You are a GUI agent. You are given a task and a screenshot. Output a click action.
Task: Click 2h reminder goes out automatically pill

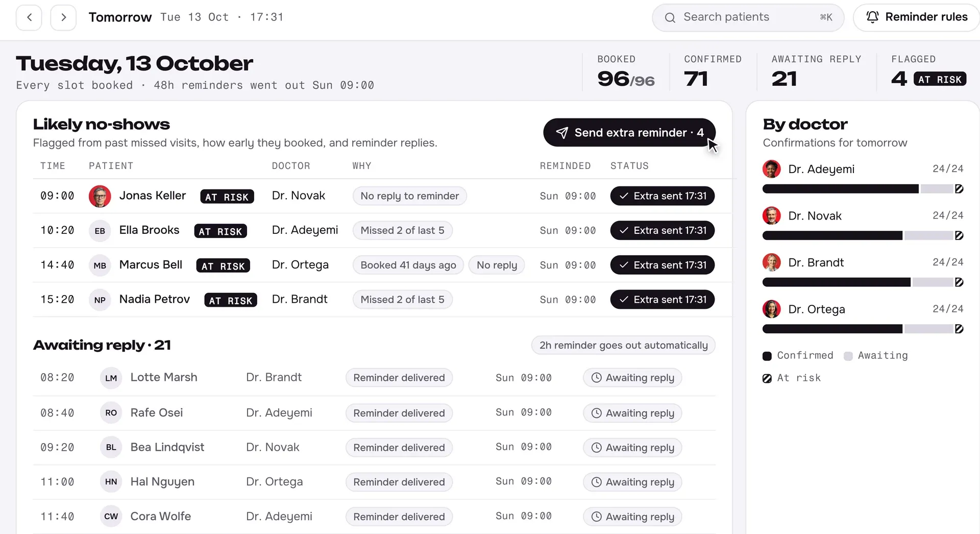pos(623,345)
